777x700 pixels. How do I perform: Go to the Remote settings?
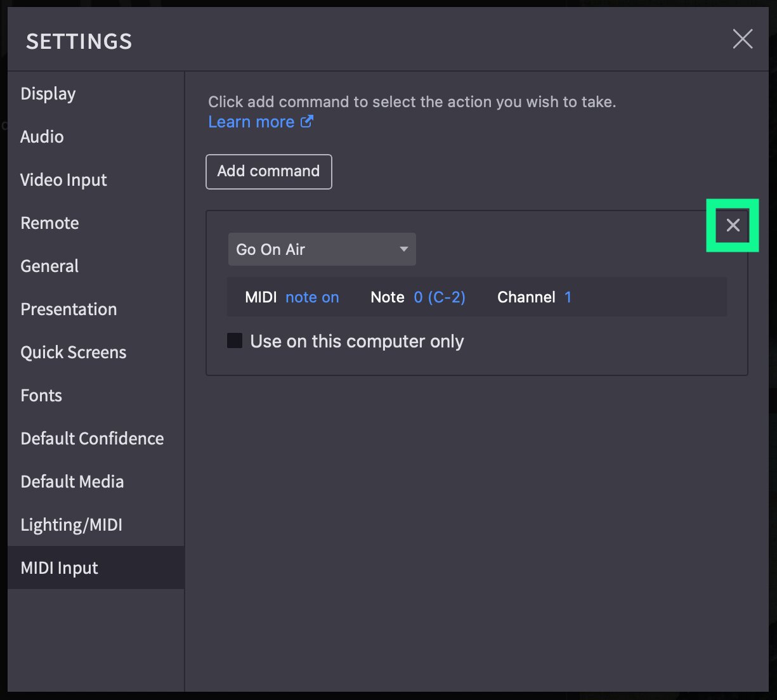[x=96, y=223]
